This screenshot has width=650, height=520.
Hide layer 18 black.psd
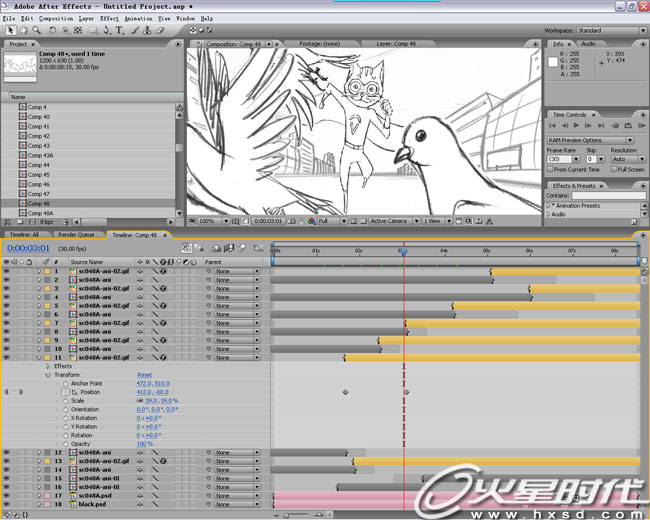[6, 504]
